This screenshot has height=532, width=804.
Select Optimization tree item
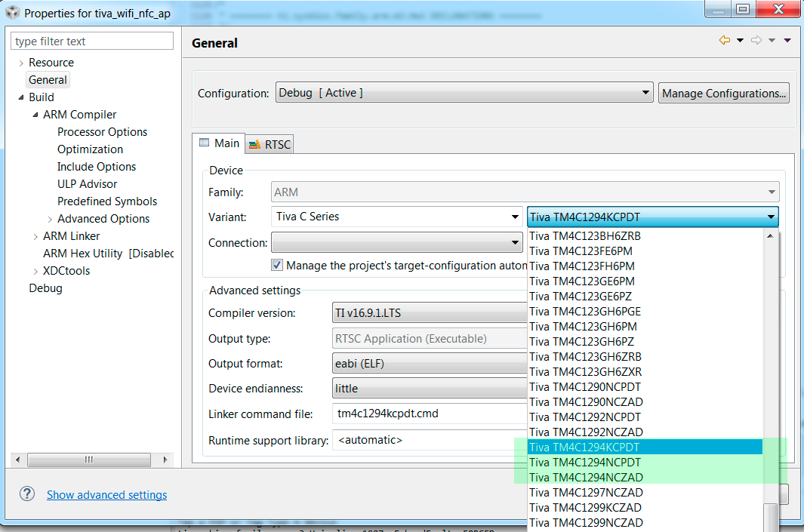click(91, 149)
